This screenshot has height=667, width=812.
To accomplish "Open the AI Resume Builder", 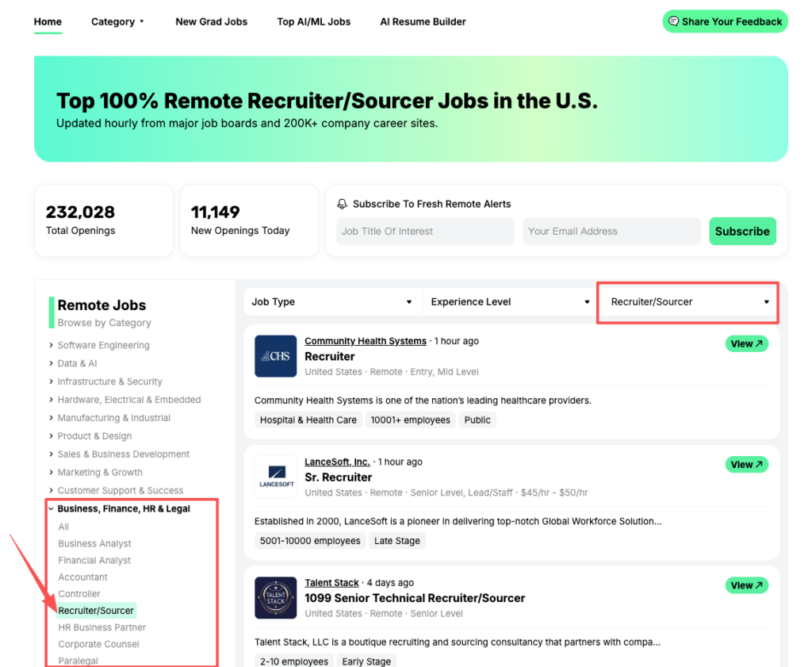I will pyautogui.click(x=423, y=21).
